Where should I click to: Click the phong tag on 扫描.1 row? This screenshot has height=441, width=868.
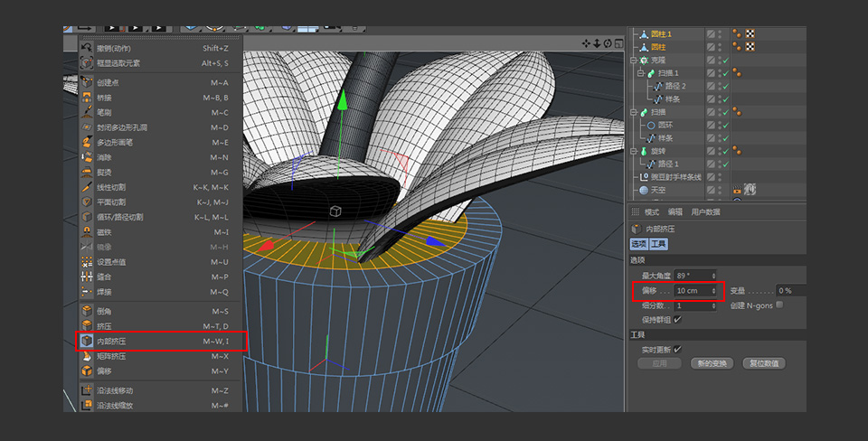tap(737, 73)
